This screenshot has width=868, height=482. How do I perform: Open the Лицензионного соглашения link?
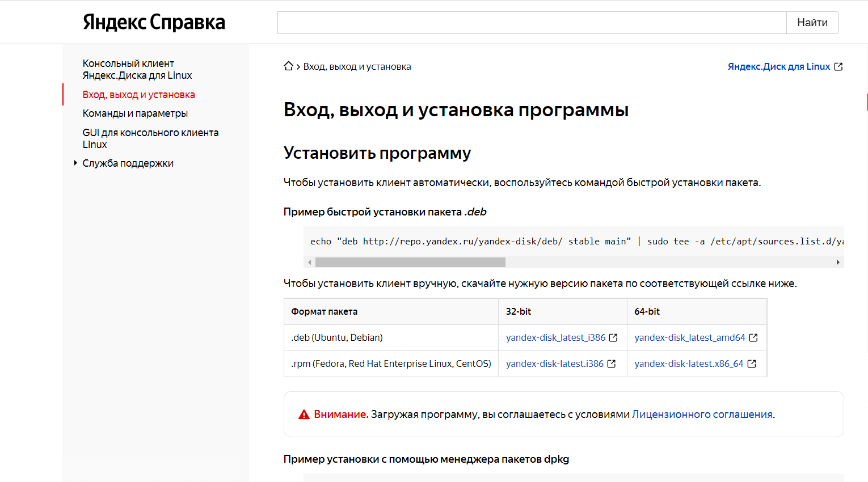click(702, 415)
